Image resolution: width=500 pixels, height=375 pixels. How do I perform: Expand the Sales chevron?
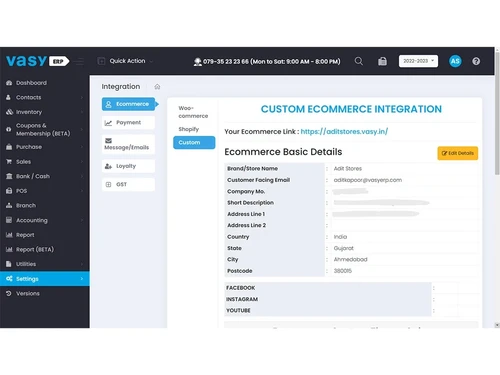coord(82,161)
